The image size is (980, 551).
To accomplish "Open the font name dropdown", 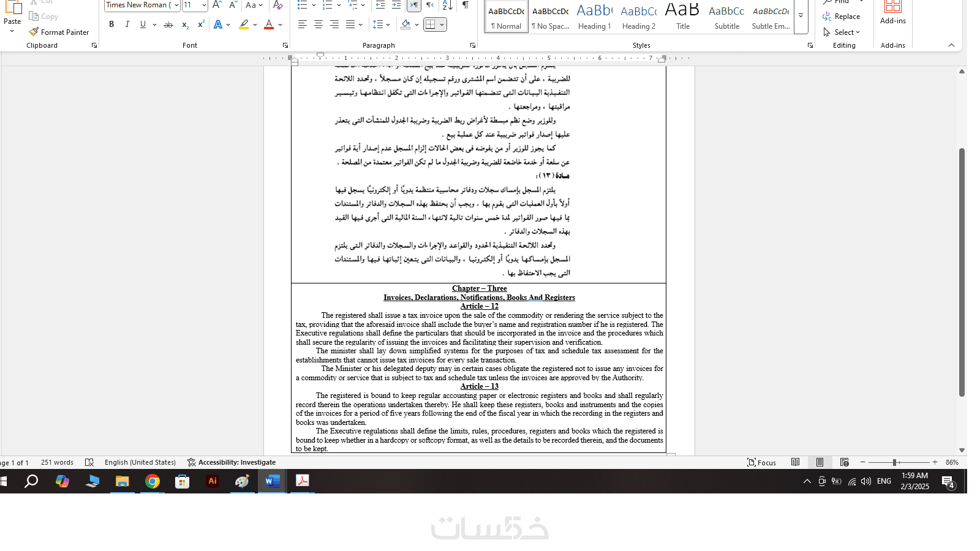I will pos(176,5).
